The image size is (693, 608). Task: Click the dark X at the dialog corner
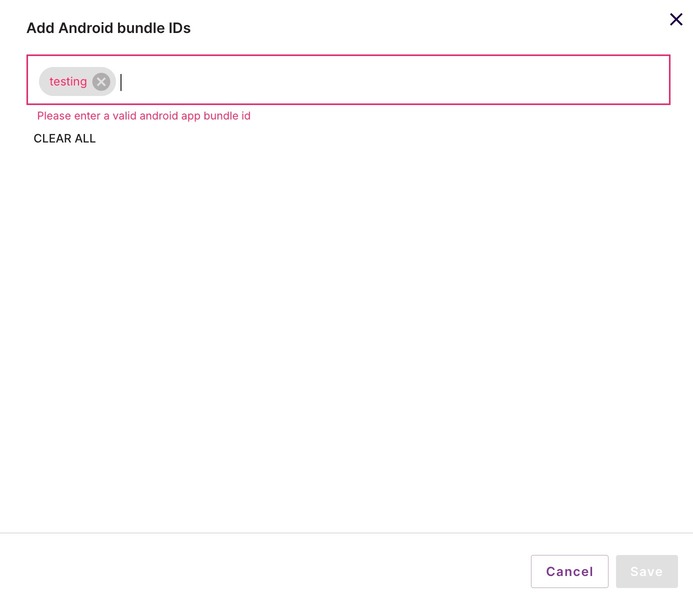676,19
